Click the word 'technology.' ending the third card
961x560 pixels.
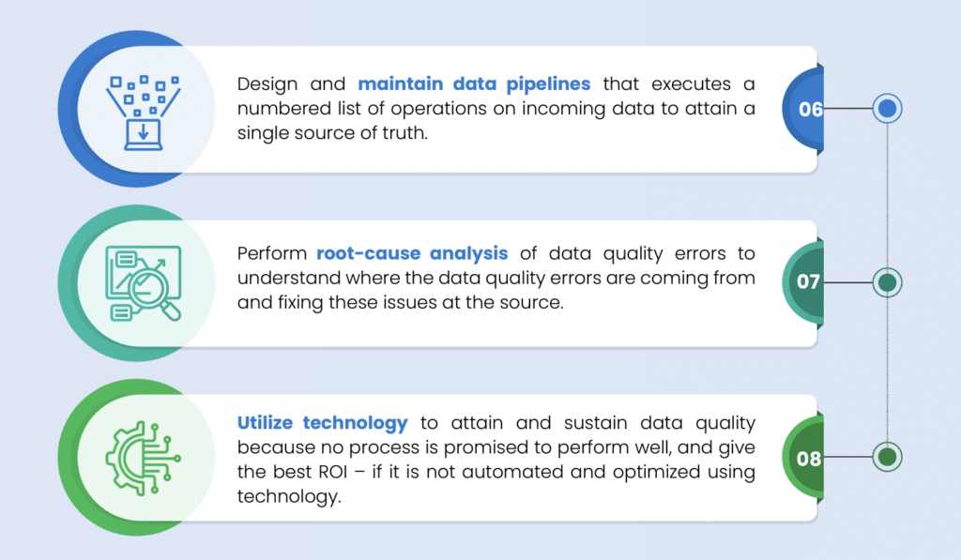[x=289, y=496]
